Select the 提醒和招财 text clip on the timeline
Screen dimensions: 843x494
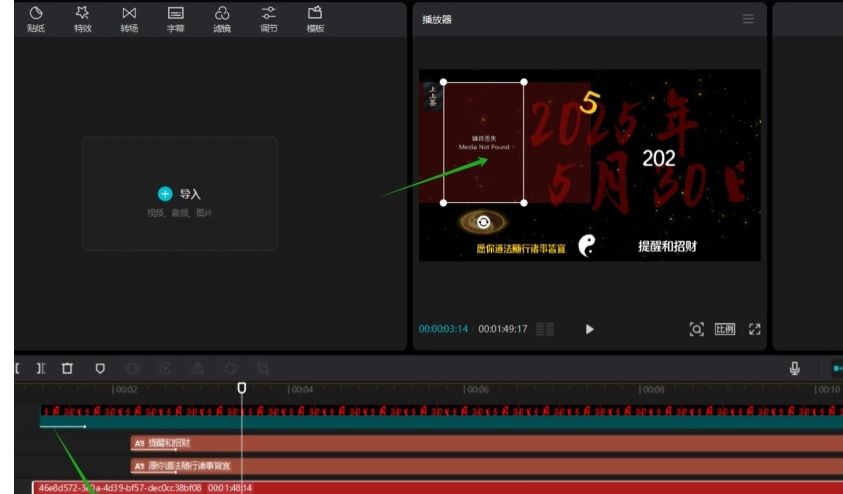(487, 443)
